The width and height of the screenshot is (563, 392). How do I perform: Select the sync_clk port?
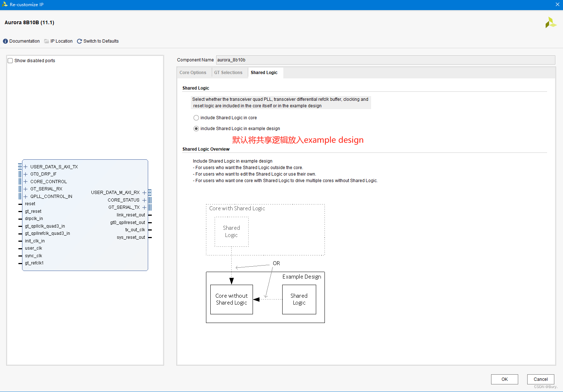click(x=34, y=256)
